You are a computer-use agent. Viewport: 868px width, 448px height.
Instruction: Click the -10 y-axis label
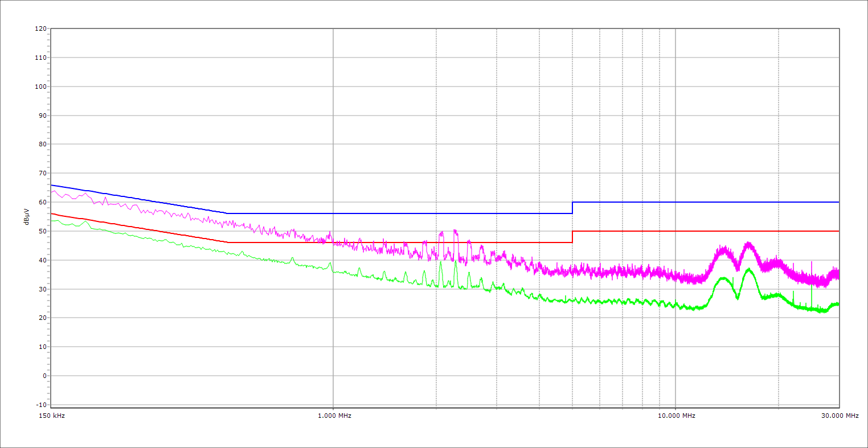(x=40, y=405)
